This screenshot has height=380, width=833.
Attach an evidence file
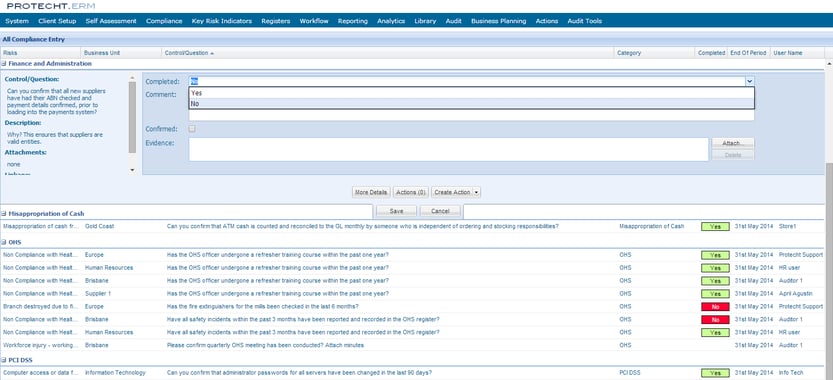pyautogui.click(x=733, y=143)
